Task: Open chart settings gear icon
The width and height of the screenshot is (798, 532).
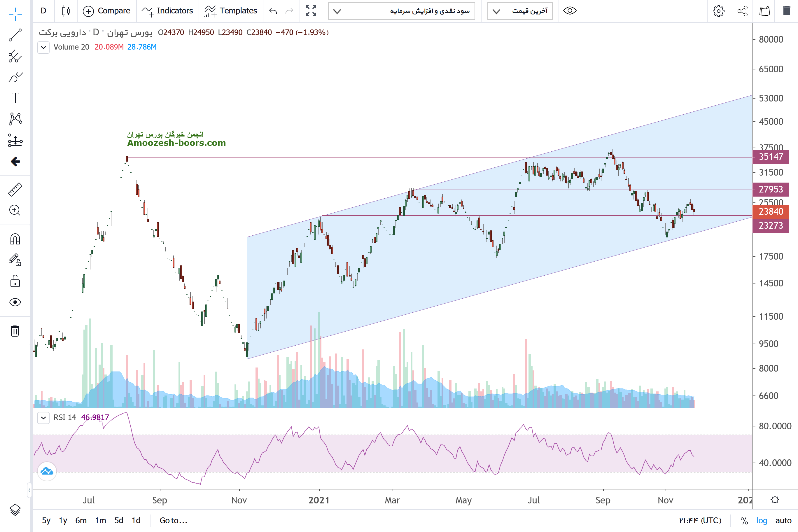Action: point(718,11)
